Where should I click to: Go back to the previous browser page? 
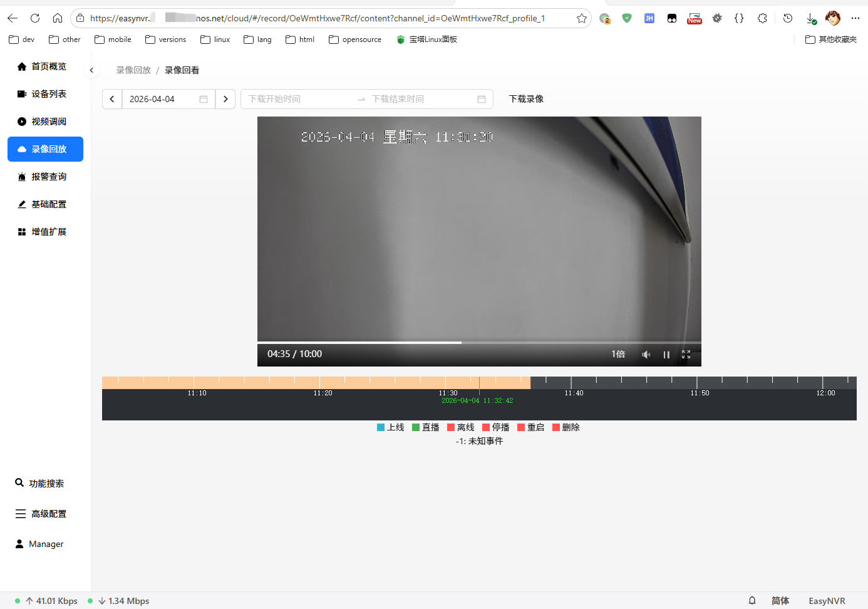(13, 18)
